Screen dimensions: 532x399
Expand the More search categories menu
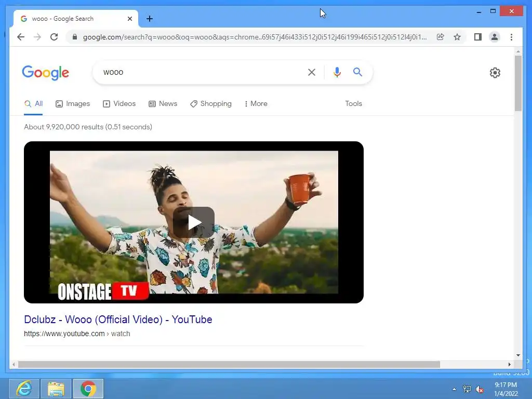pos(256,104)
